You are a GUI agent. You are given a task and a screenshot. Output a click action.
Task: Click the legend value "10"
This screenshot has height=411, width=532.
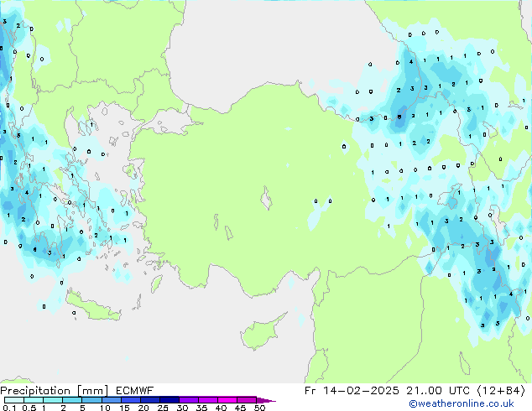click(x=105, y=408)
